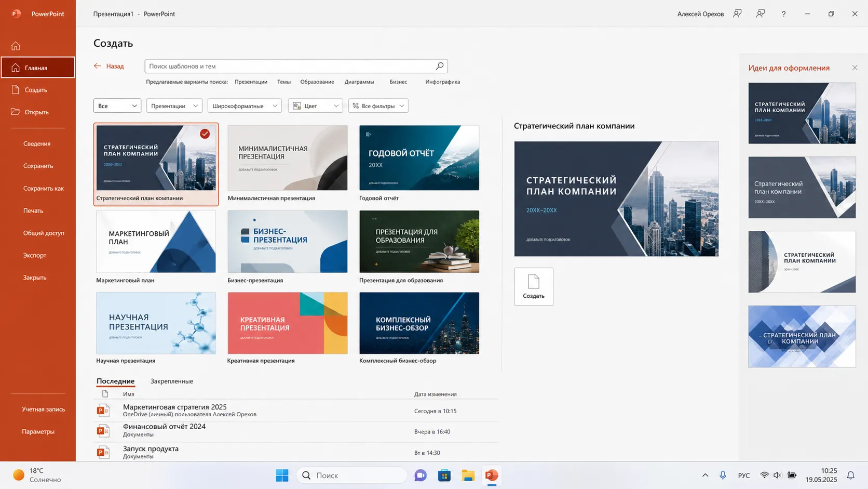This screenshot has height=489, width=868.
Task: Open Параметры in the sidebar
Action: [38, 431]
